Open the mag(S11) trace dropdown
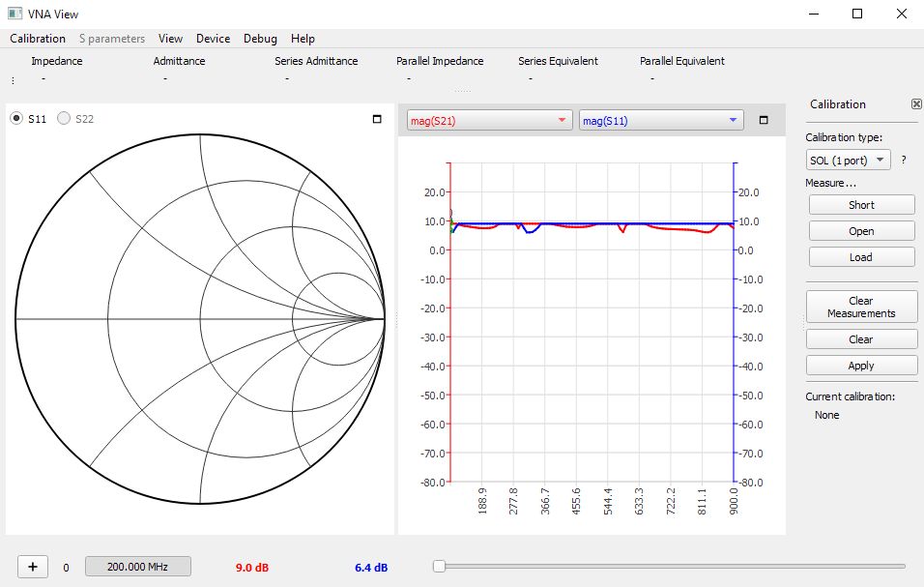 pyautogui.click(x=661, y=120)
